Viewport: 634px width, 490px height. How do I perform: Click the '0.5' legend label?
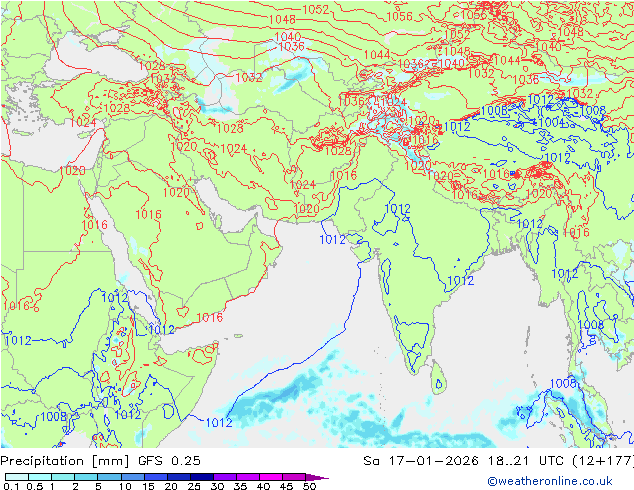[x=34, y=486]
